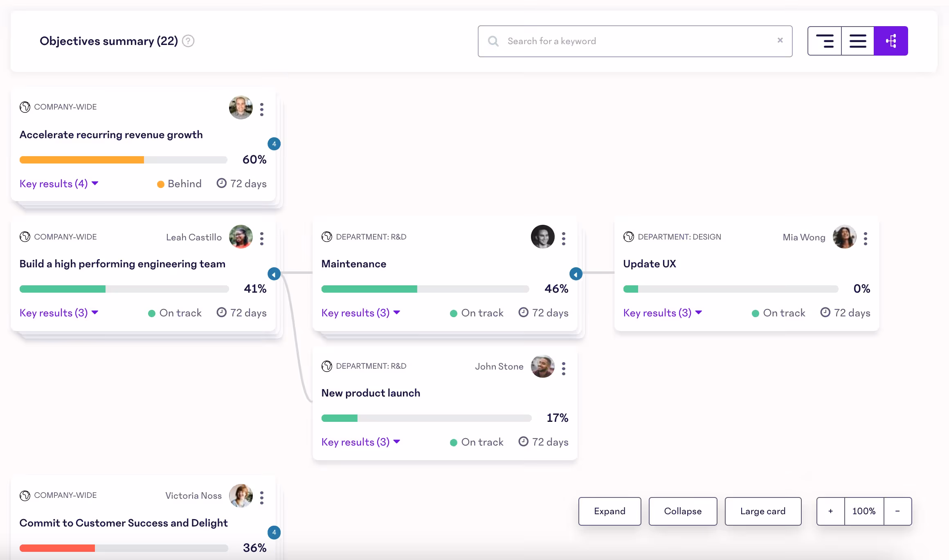Click Victoria Noss's avatar
The height and width of the screenshot is (560, 949).
[241, 496]
